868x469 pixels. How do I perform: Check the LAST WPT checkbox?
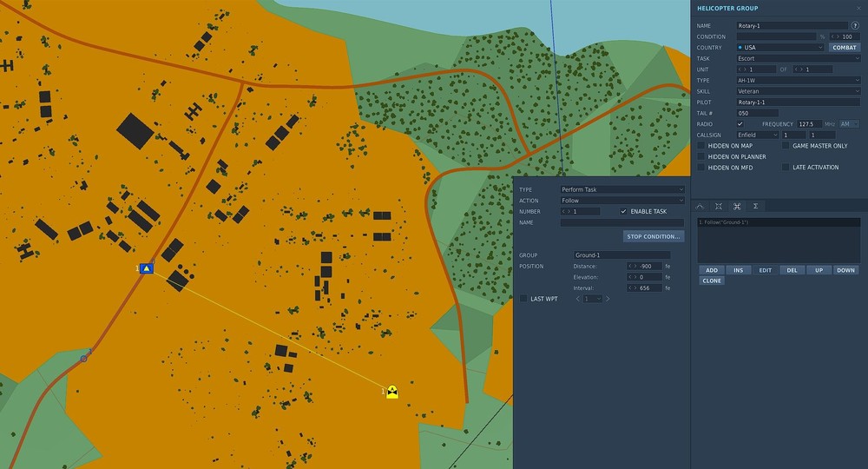523,299
